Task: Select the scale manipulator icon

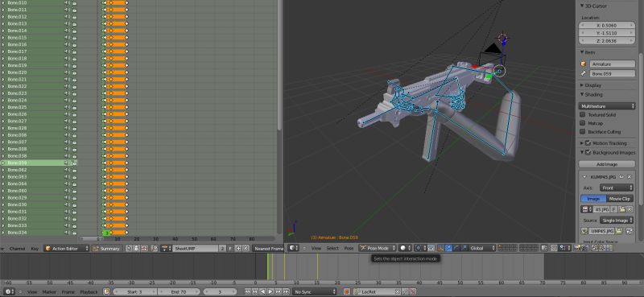Action: click(464, 248)
